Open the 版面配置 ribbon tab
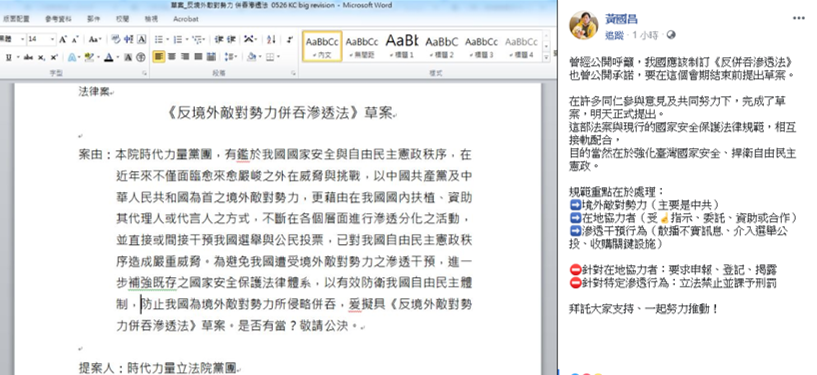This screenshot has height=375, width=817. [x=16, y=19]
